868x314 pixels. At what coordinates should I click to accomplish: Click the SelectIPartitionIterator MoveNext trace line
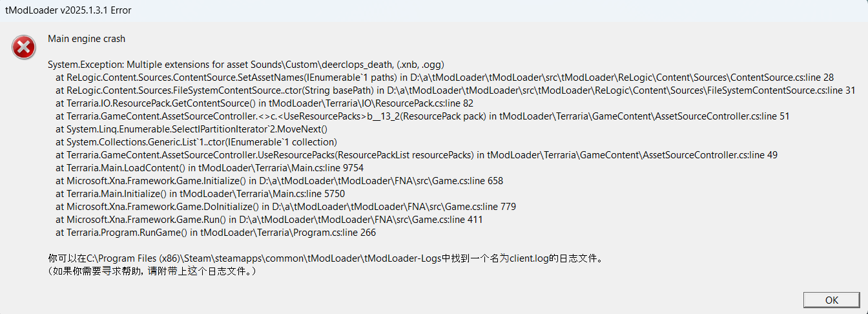196,129
